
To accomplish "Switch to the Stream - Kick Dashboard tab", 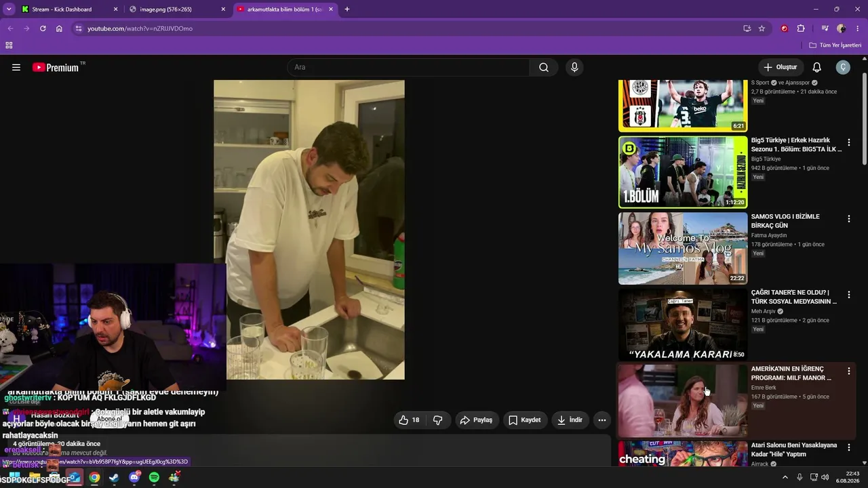I will [x=63, y=9].
